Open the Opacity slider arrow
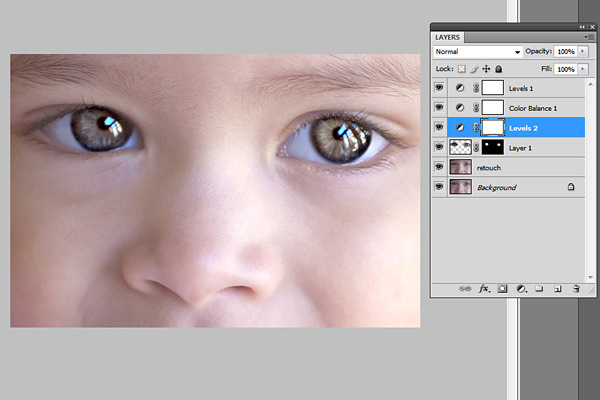This screenshot has width=600, height=400. click(x=583, y=51)
